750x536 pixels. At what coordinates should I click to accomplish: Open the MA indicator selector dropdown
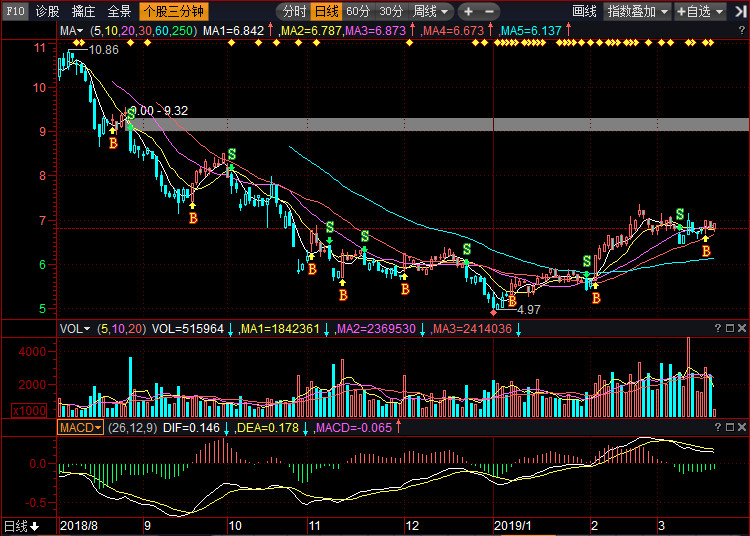tap(72, 31)
